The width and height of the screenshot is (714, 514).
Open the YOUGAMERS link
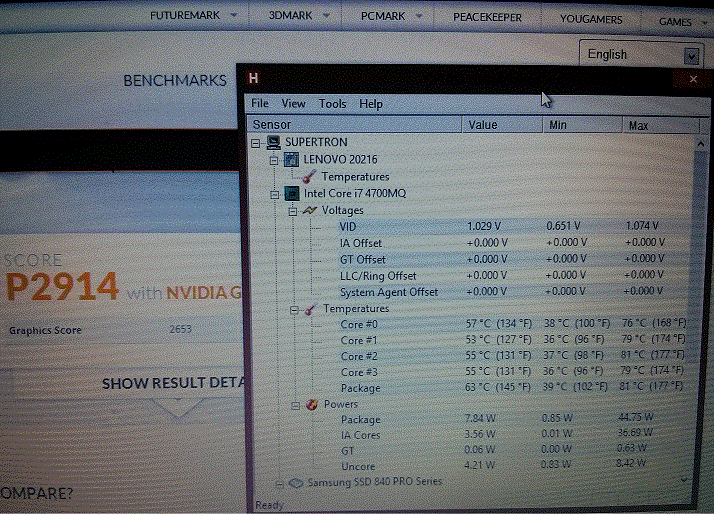click(591, 19)
